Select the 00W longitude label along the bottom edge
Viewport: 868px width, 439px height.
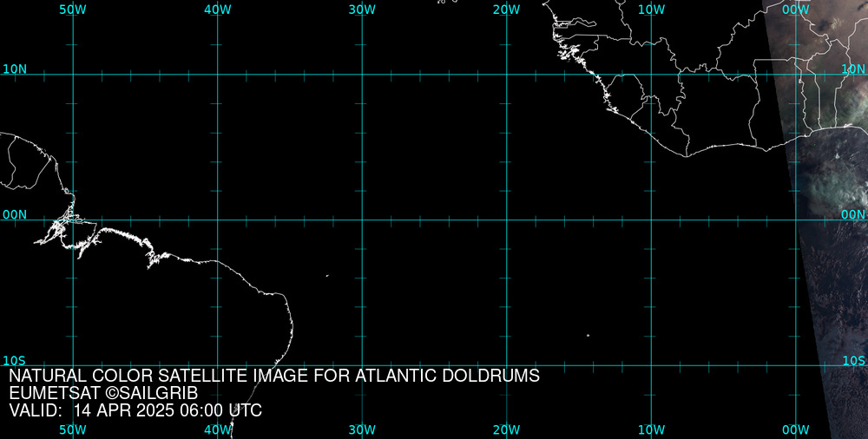tap(796, 429)
